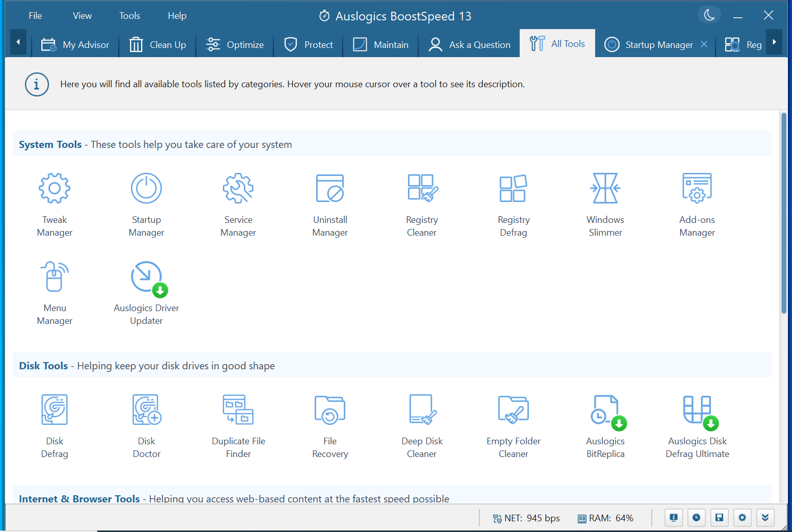The image size is (792, 532).
Task: Open the Help menu
Action: pos(177,16)
